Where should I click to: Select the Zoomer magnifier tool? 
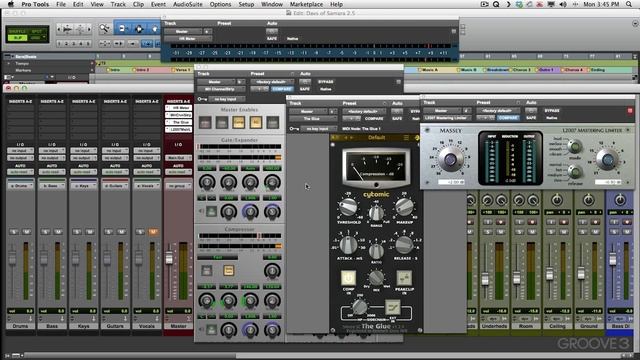tap(104, 29)
